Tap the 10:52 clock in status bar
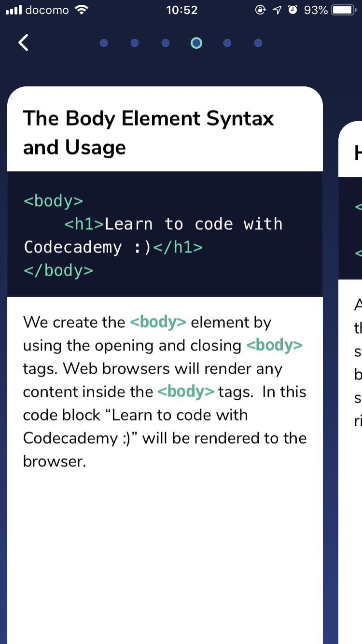The image size is (362, 644). pyautogui.click(x=182, y=10)
